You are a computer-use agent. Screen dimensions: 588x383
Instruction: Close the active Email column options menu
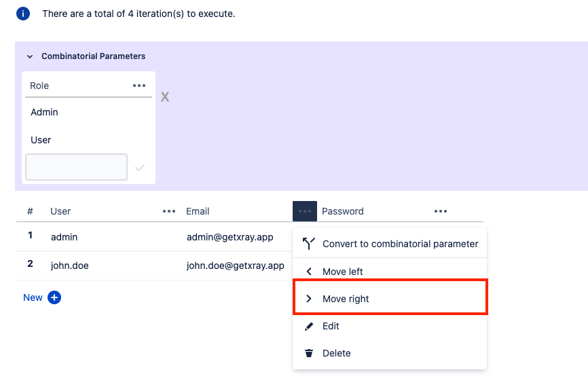[x=305, y=211]
